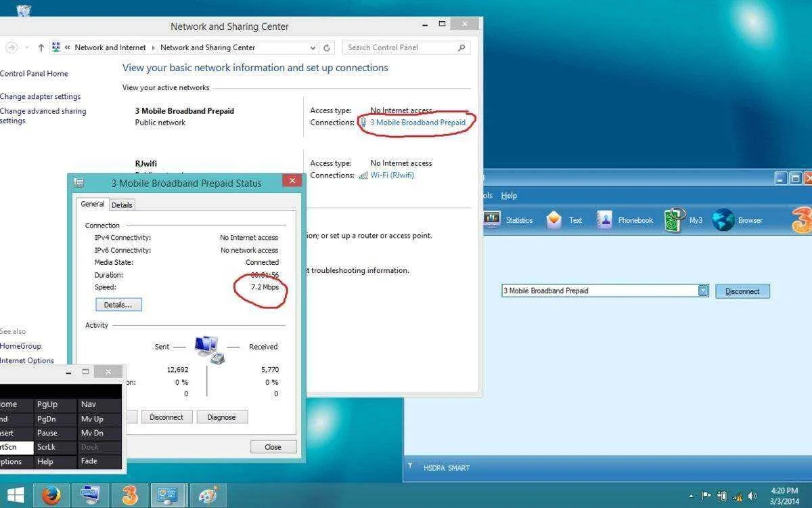Toggle ScrLk on the on-screen keyboard
812x508 pixels.
coord(56,447)
